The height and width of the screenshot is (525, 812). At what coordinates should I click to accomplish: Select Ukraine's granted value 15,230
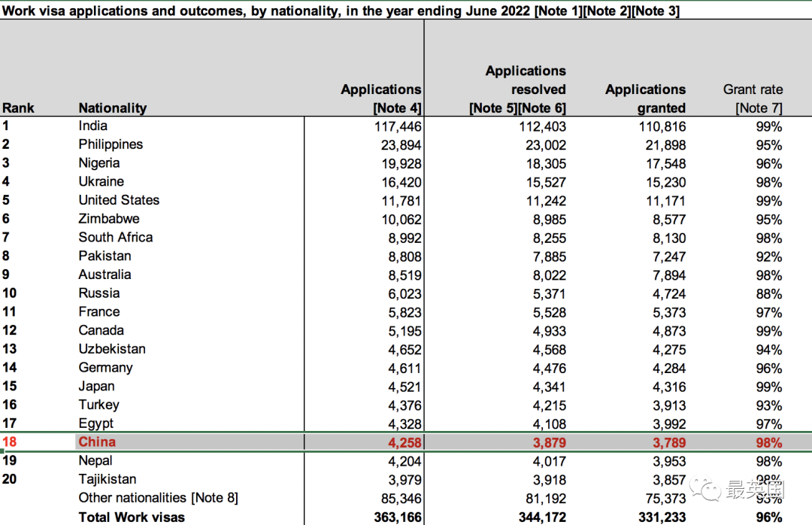click(666, 183)
